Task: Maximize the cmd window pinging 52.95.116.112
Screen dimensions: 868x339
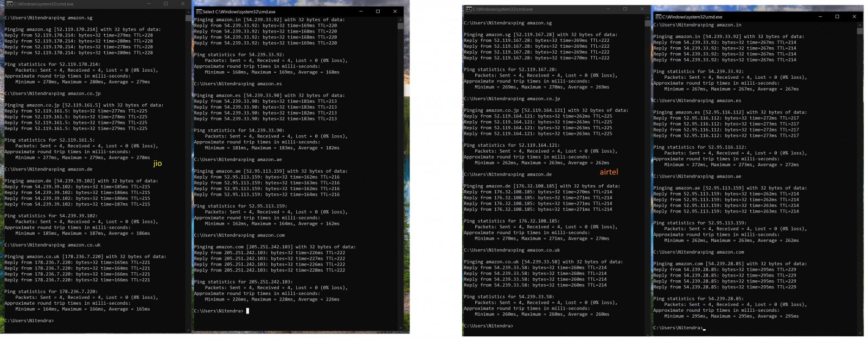Action: (837, 17)
